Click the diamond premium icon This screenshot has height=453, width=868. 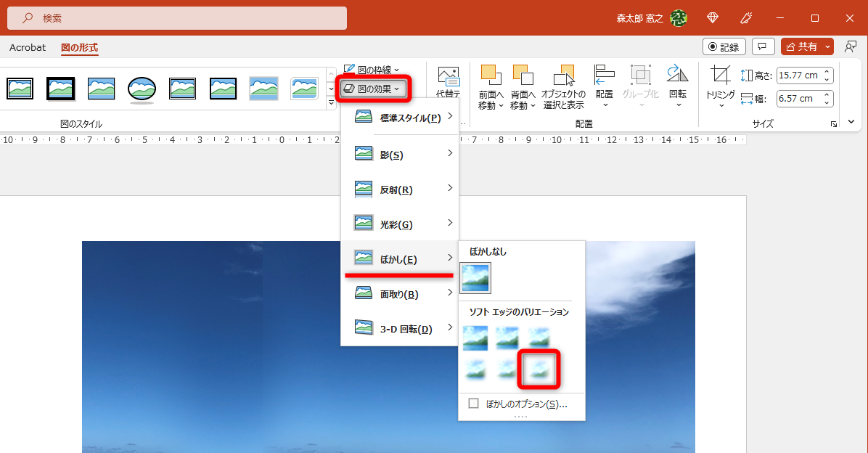pyautogui.click(x=713, y=18)
